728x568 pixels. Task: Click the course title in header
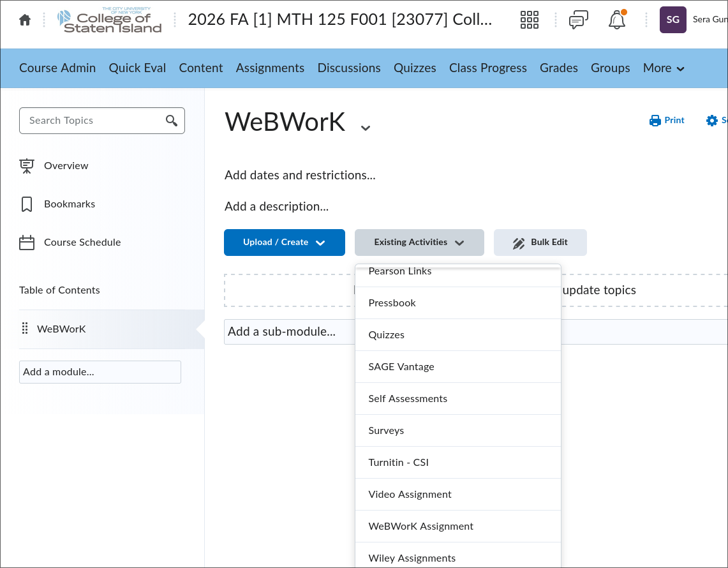(340, 20)
